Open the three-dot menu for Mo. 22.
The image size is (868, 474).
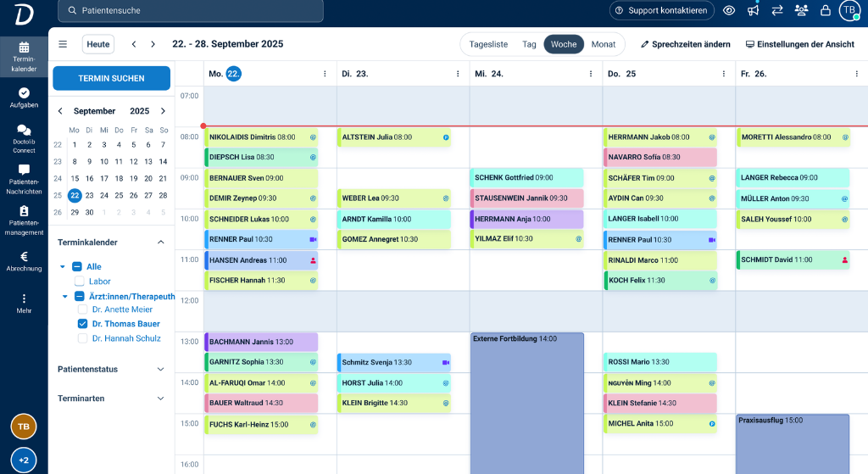(325, 74)
